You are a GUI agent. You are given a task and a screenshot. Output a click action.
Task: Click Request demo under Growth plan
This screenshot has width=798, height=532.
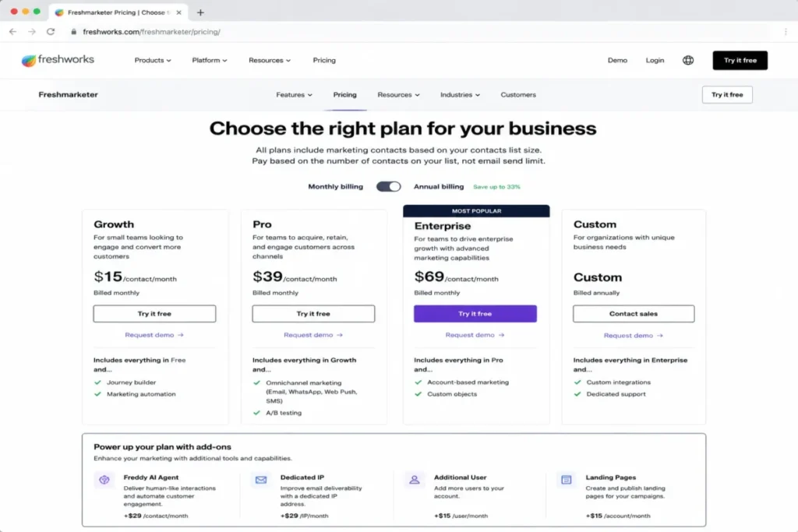click(x=154, y=335)
